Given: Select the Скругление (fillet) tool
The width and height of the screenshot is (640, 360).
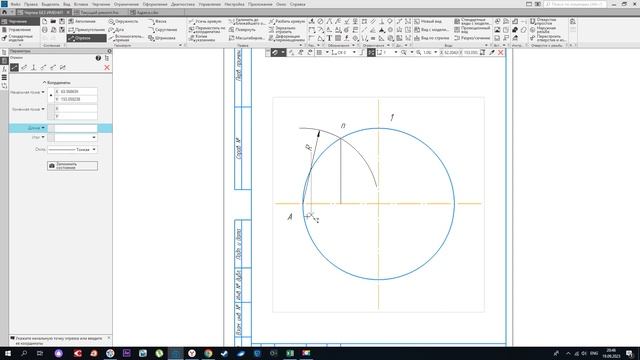Looking at the screenshot, I should pyautogui.click(x=162, y=30).
